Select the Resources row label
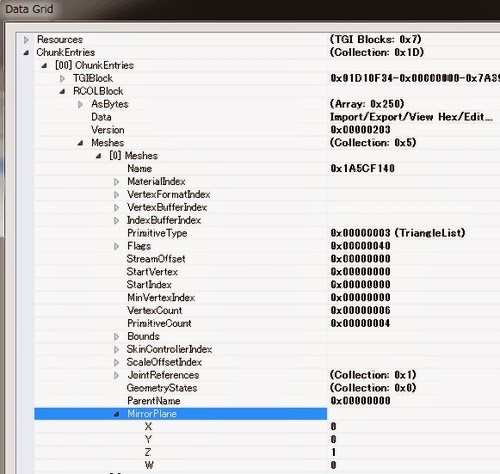The image size is (500, 474). coord(60,40)
